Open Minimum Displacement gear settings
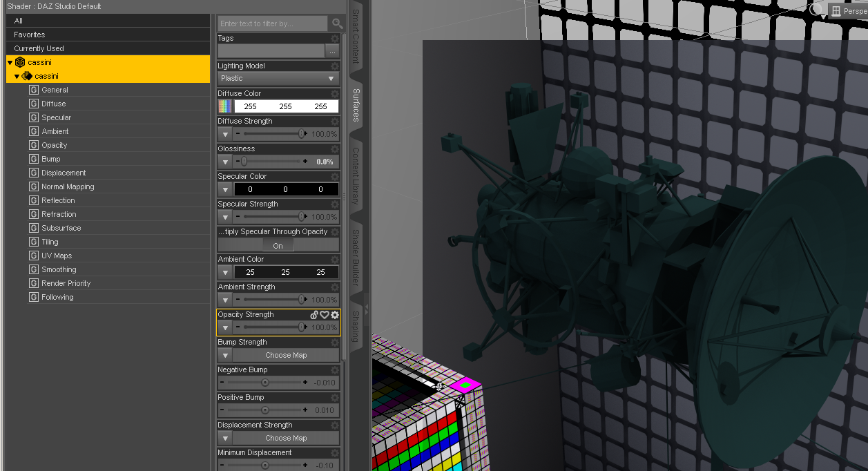868x471 pixels. [x=335, y=452]
